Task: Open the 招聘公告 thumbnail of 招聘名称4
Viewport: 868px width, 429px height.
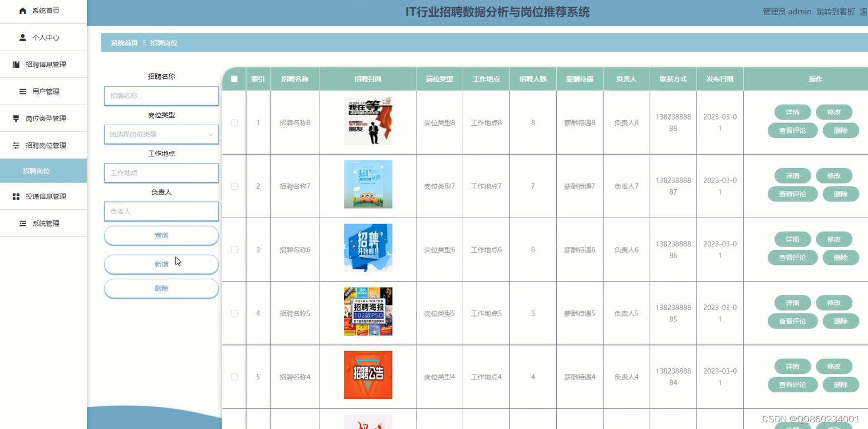Action: (x=368, y=375)
